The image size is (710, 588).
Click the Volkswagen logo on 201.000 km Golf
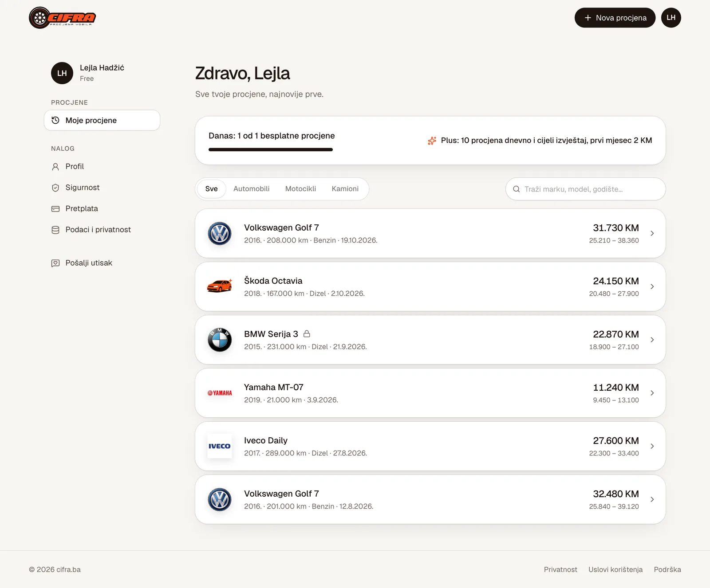220,499
